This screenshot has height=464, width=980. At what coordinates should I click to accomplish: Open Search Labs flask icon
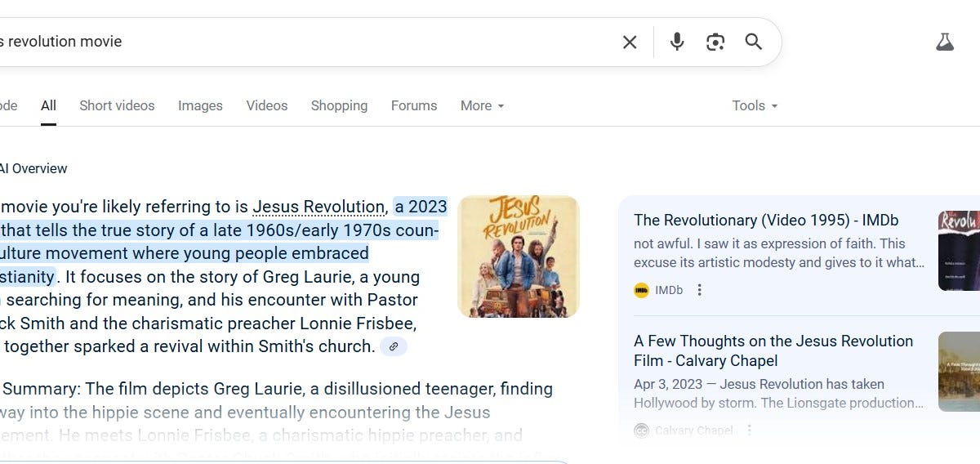[x=945, y=42]
